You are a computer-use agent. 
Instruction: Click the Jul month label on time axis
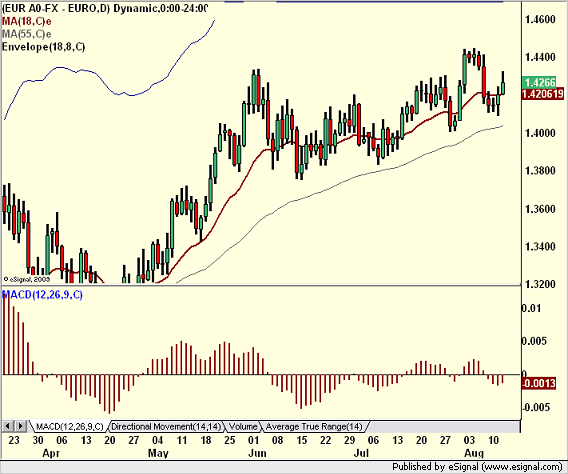(361, 453)
